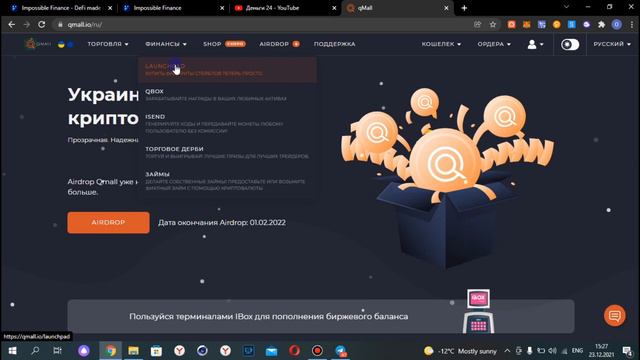The image size is (640, 360).
Task: Open a new browser tab
Action: pos(464,8)
